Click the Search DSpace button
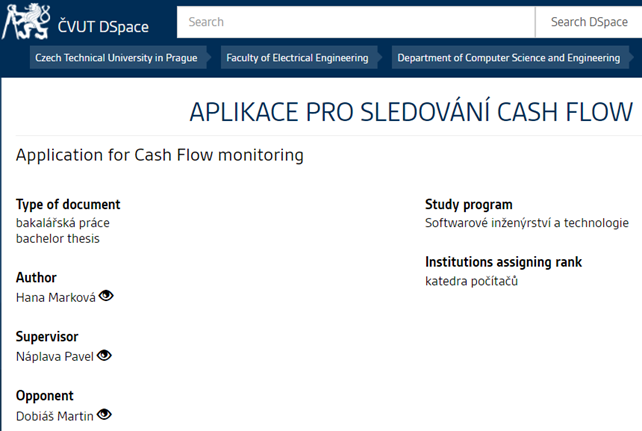642x431 pixels. point(589,22)
